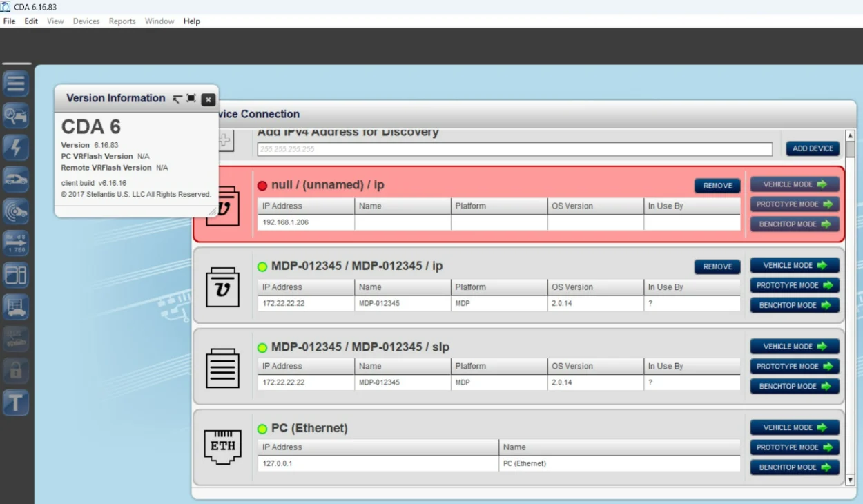The height and width of the screenshot is (504, 863).
Task: Start Benchtop Mode for PC (Ethernet)
Action: pos(795,467)
